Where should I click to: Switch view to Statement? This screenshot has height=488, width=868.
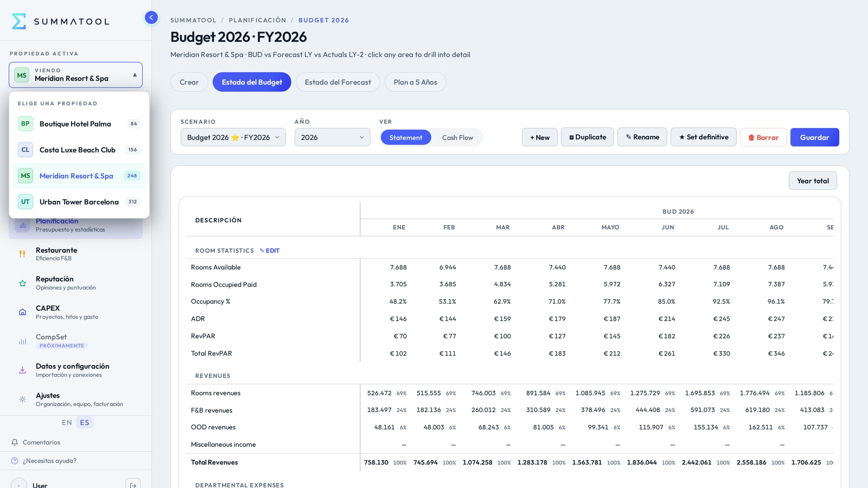tap(406, 138)
